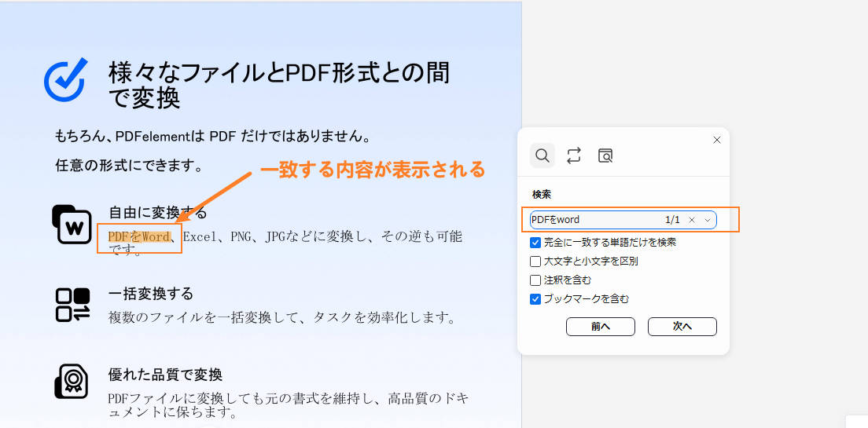This screenshot has height=428, width=868.
Task: Enable 注釈を含む checkbox
Action: [535, 280]
